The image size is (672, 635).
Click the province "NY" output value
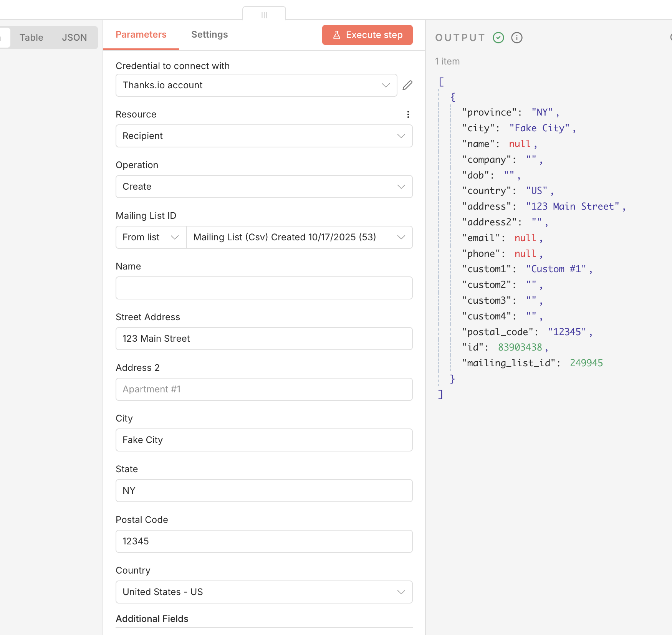tap(542, 112)
